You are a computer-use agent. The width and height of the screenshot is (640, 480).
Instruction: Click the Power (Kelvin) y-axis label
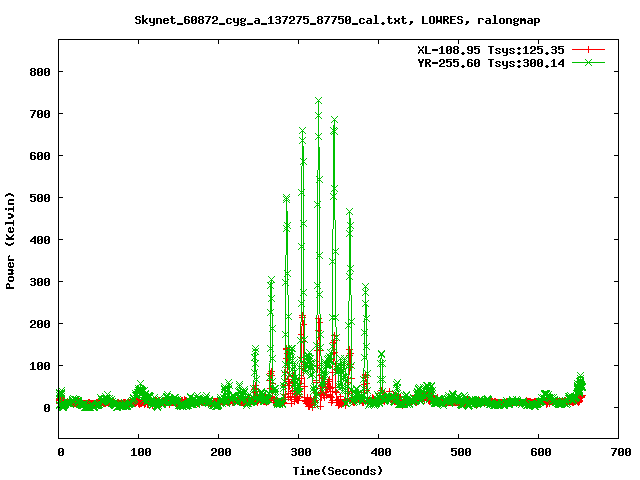click(x=10, y=241)
